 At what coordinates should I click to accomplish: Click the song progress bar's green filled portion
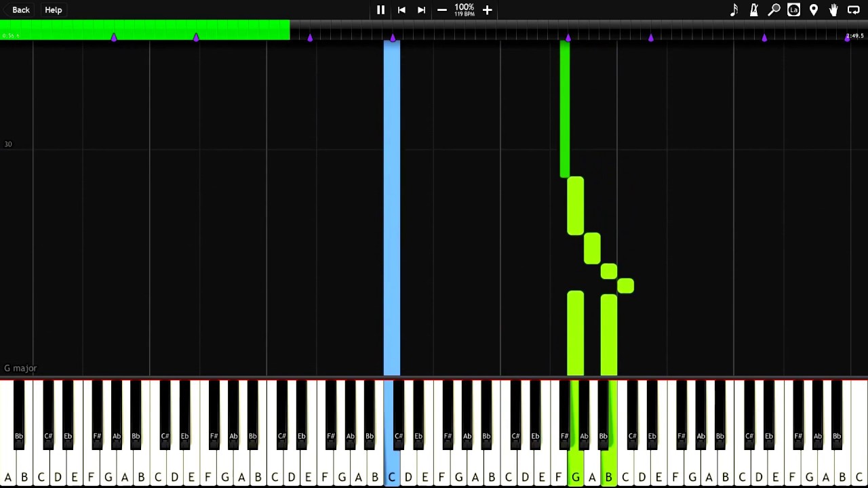click(x=145, y=30)
